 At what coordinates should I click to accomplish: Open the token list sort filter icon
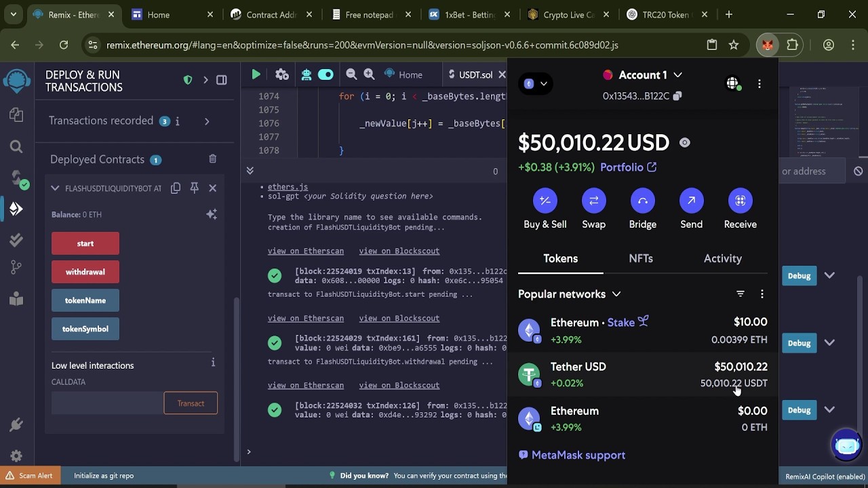(x=741, y=294)
